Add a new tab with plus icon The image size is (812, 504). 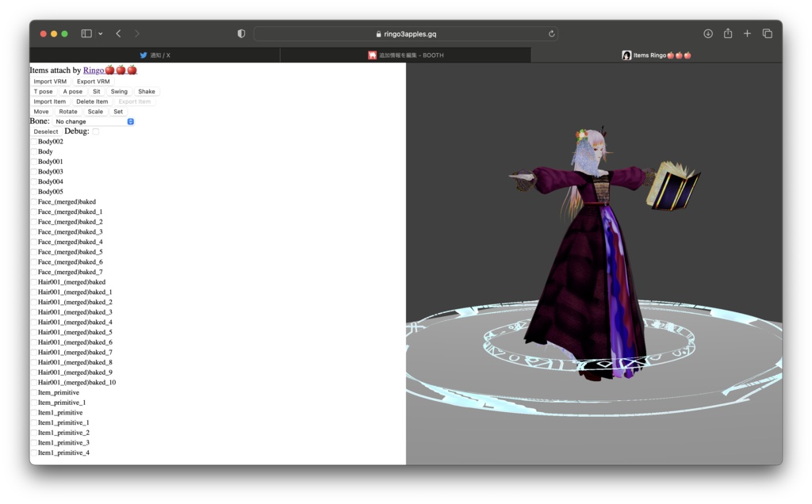[x=747, y=33]
